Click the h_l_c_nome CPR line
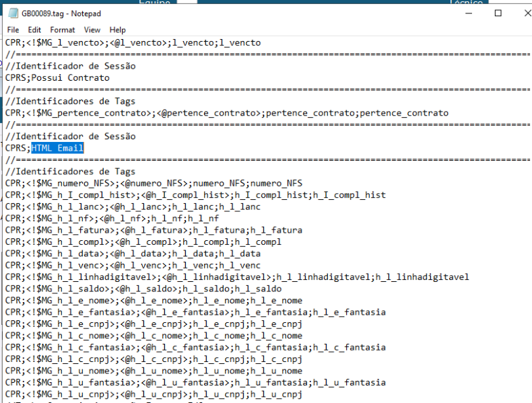Image resolution: width=532 pixels, height=403 pixels. point(154,336)
